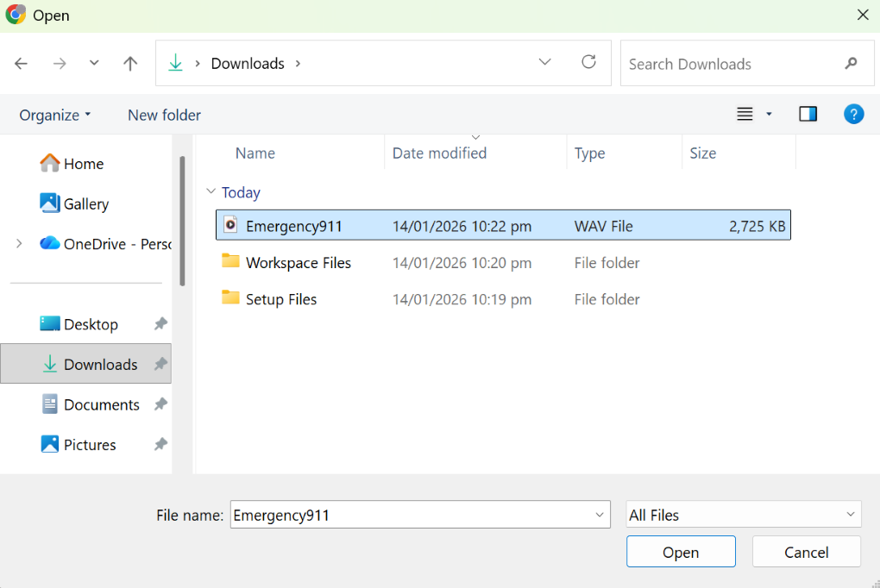Open the All Files type dropdown

[x=743, y=515]
